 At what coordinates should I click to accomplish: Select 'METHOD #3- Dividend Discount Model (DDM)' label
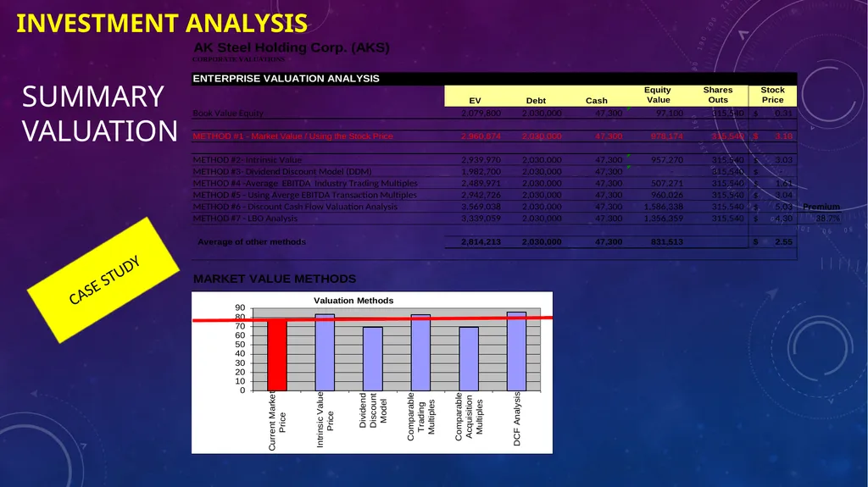[x=282, y=172]
